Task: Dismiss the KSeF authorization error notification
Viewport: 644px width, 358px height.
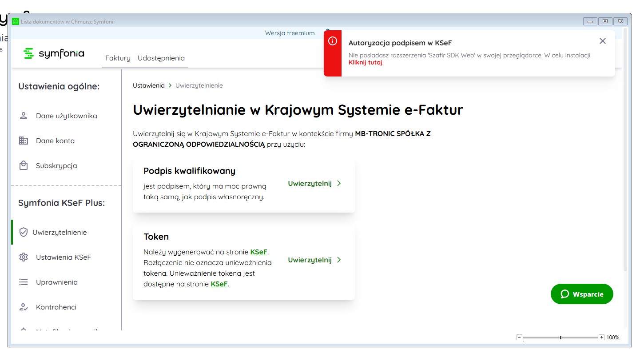Action: pyautogui.click(x=602, y=41)
